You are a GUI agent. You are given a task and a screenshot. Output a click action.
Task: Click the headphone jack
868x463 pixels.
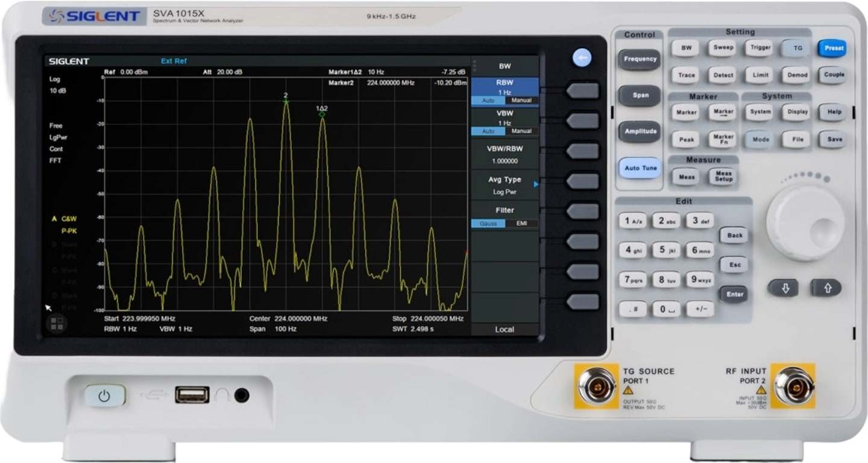coord(242,395)
